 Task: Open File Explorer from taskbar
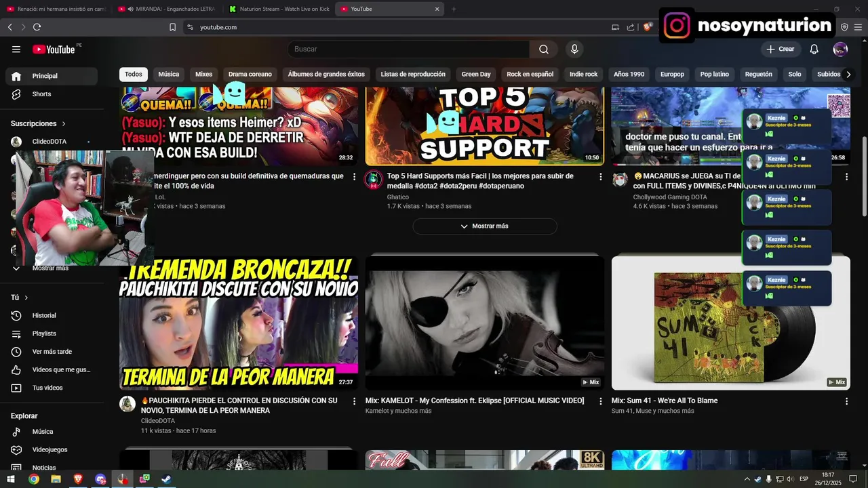56,479
